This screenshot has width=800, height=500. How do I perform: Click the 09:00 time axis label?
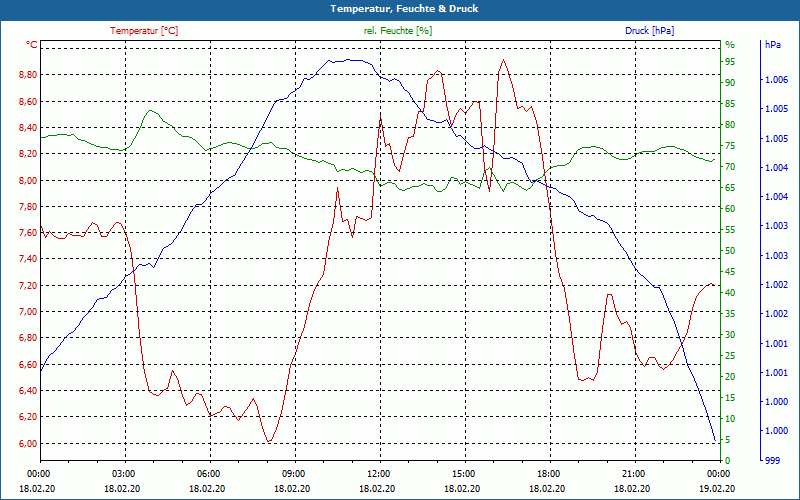(295, 473)
